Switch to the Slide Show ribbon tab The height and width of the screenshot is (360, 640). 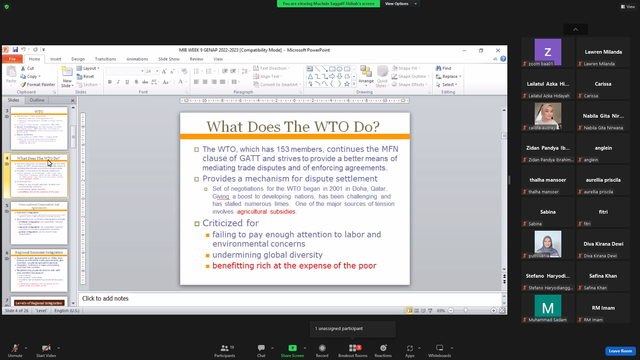[169, 59]
